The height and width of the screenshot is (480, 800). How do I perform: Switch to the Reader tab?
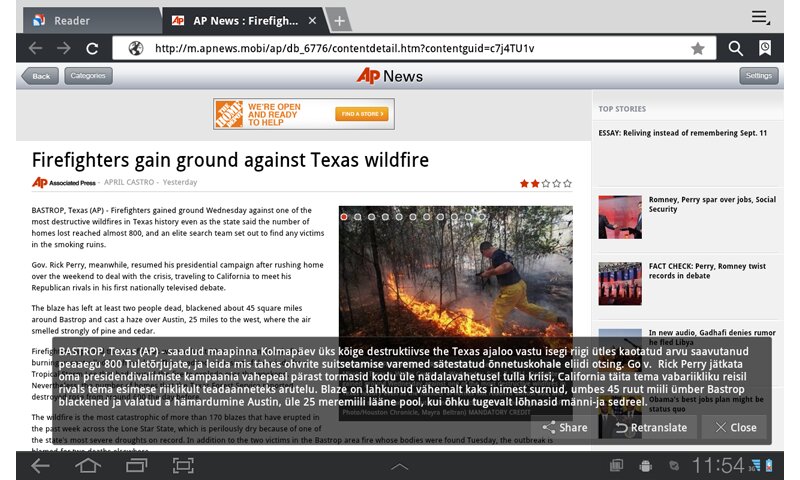(x=80, y=20)
